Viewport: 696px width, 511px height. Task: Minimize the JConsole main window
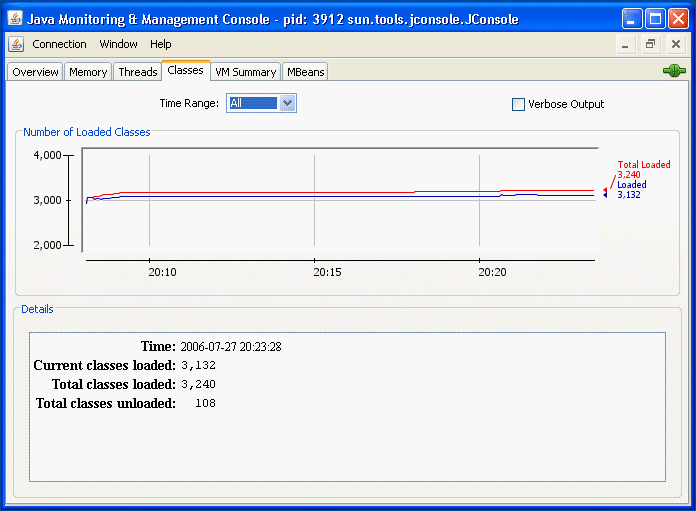(632, 18)
